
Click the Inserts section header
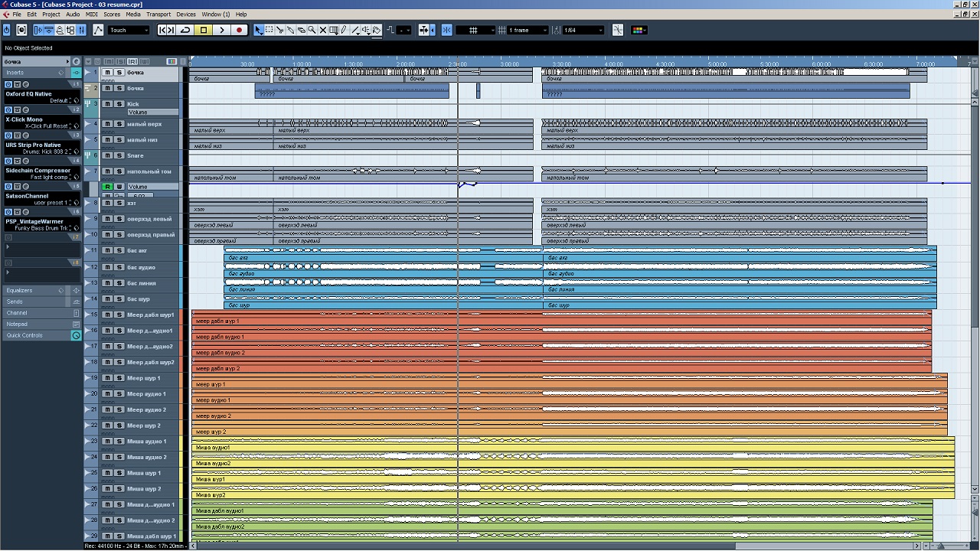[41, 73]
